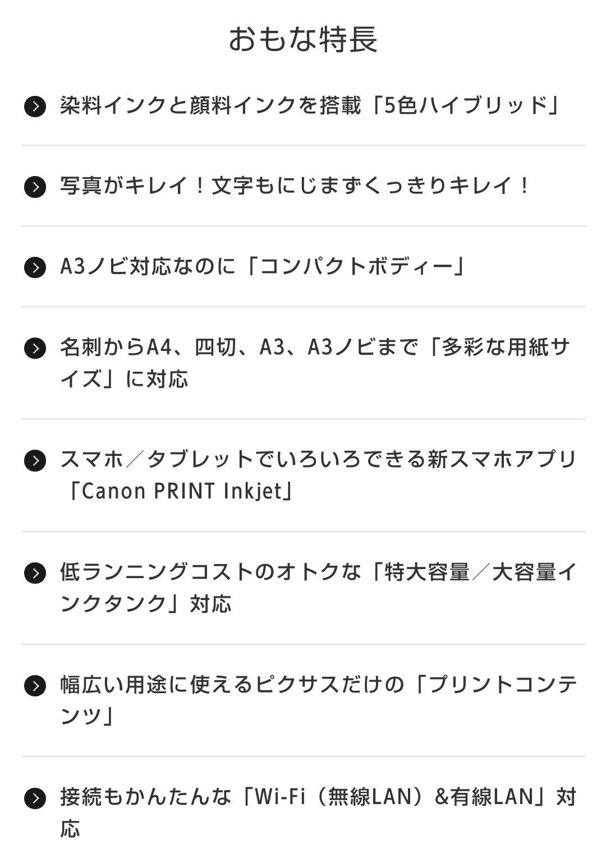Open 名刺からA4、四切 paper size link
Screen dimensions: 606x868
[314, 348]
